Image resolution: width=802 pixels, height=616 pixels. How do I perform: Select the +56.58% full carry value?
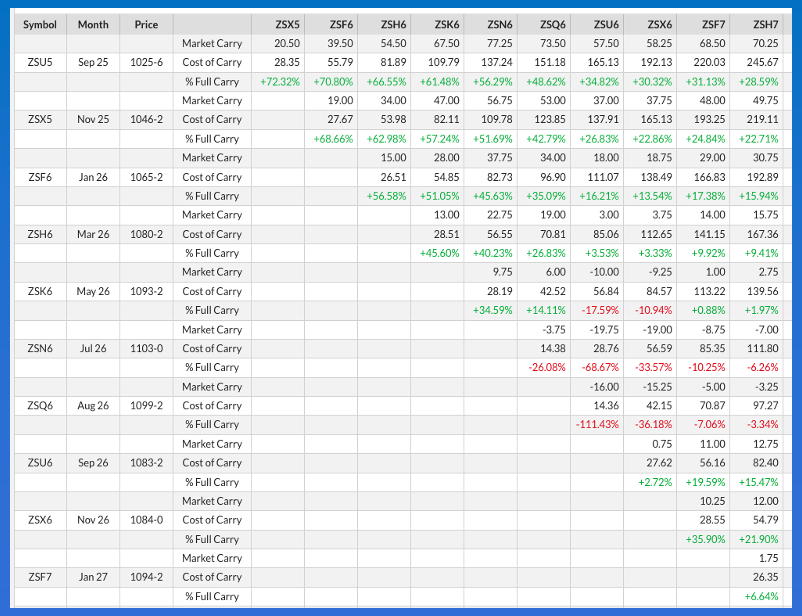[386, 196]
